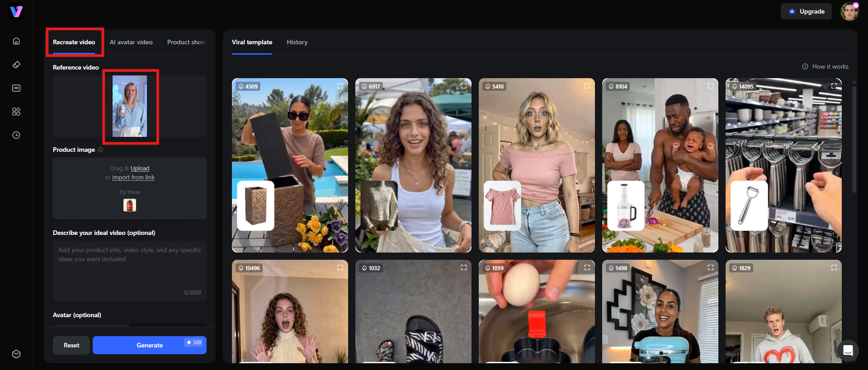Image resolution: width=868 pixels, height=370 pixels.
Task: Select the food chopper template
Action: [x=660, y=165]
